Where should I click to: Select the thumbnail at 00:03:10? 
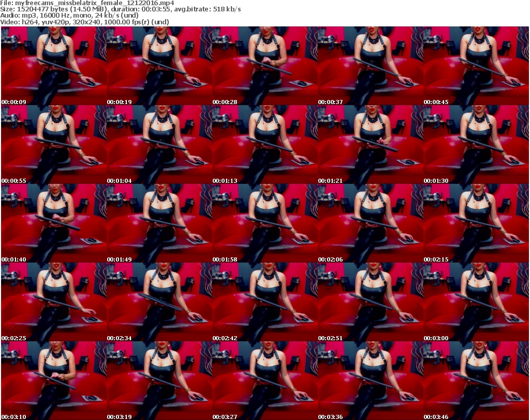click(x=54, y=381)
